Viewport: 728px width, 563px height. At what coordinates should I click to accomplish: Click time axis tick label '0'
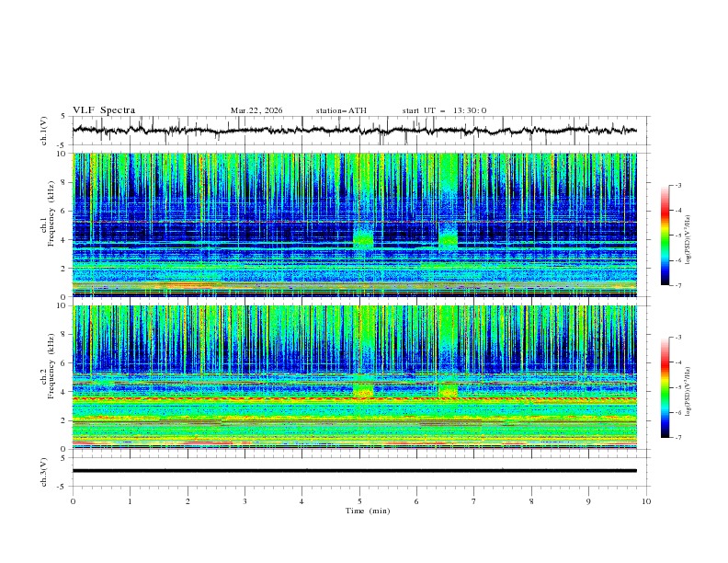pyautogui.click(x=73, y=501)
